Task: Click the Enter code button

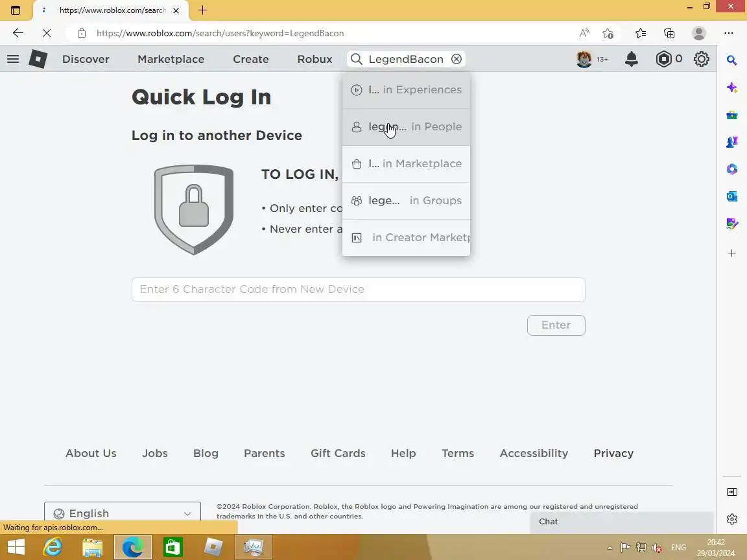Action: tap(556, 325)
